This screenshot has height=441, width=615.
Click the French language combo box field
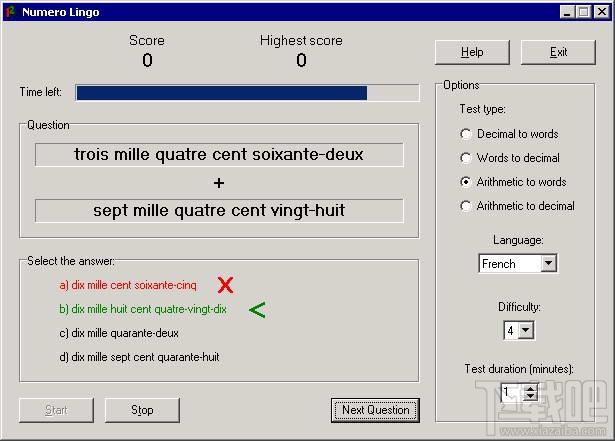click(517, 263)
